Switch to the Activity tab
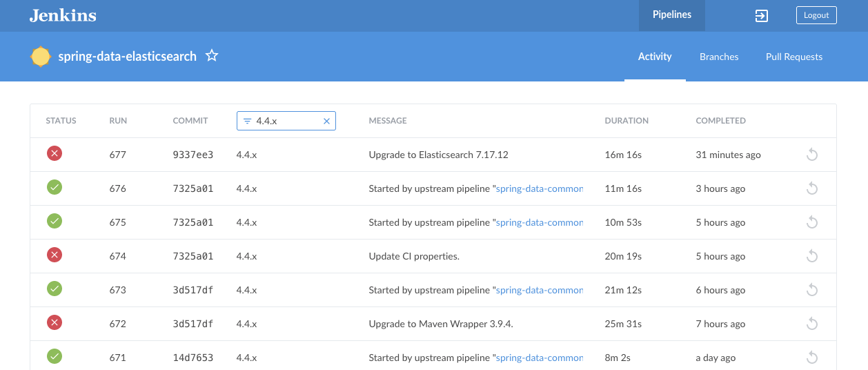Image resolution: width=868 pixels, height=370 pixels. tap(655, 57)
